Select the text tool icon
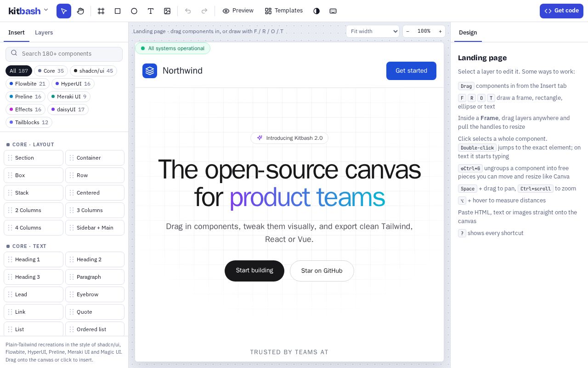The width and height of the screenshot is (588, 368). [151, 11]
